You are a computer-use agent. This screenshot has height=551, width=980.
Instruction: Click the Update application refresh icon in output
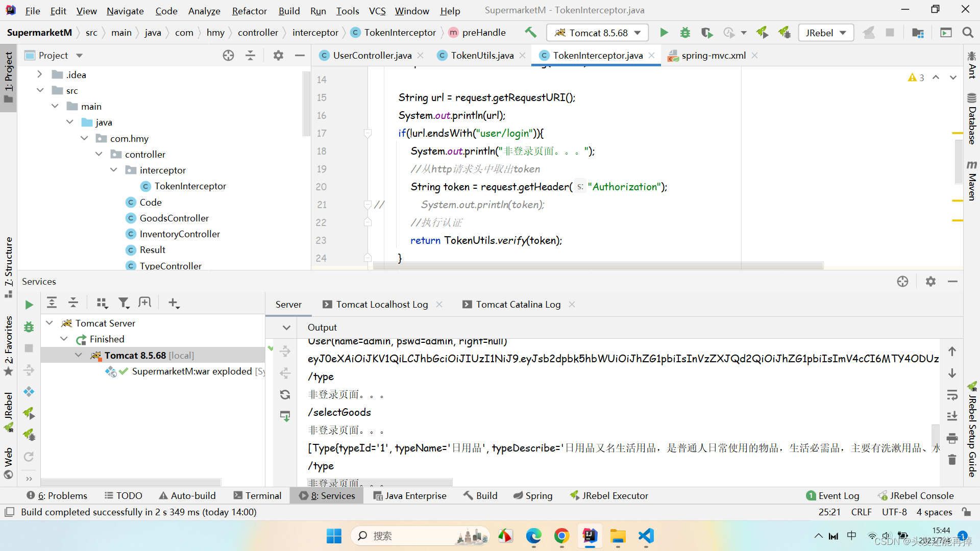(x=285, y=394)
